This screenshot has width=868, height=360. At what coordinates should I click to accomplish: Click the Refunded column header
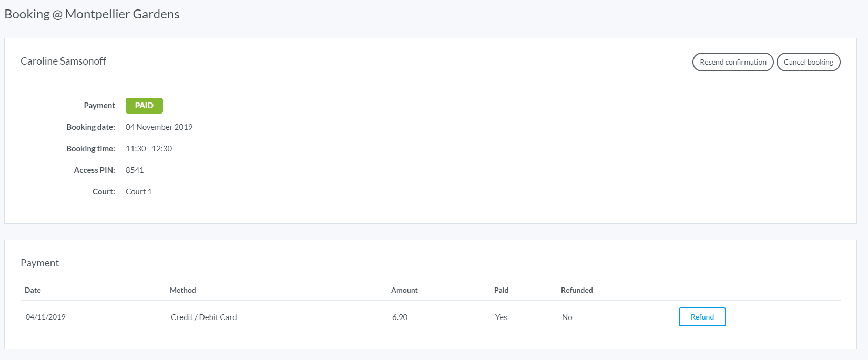(x=577, y=290)
